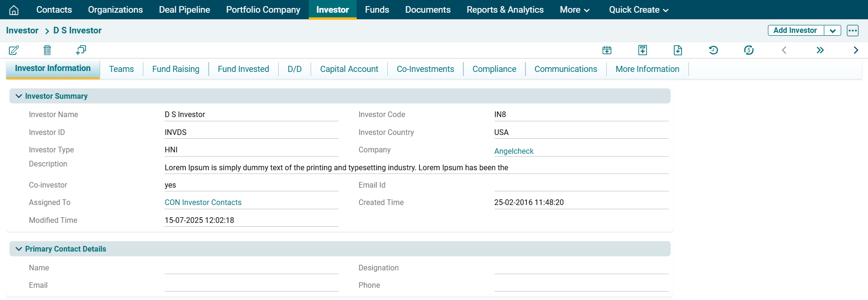The width and height of the screenshot is (868, 300).
Task: Click the home icon in navigation bar
Action: [x=14, y=10]
